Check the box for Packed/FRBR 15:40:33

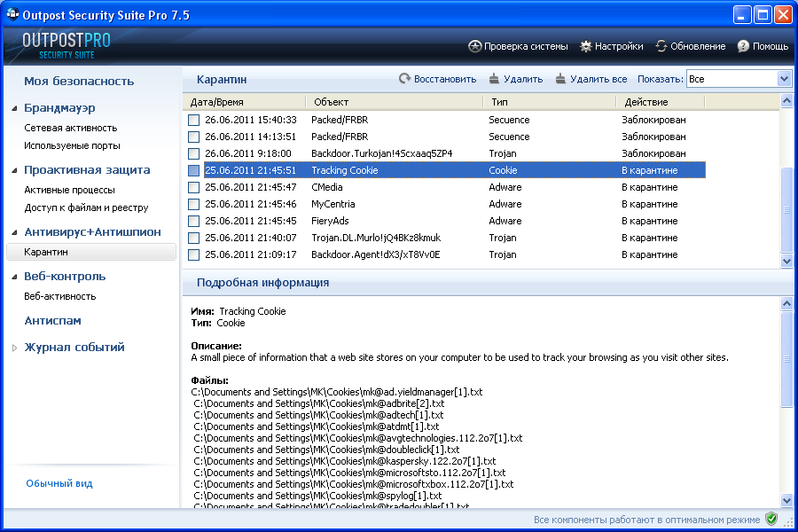[x=193, y=121]
